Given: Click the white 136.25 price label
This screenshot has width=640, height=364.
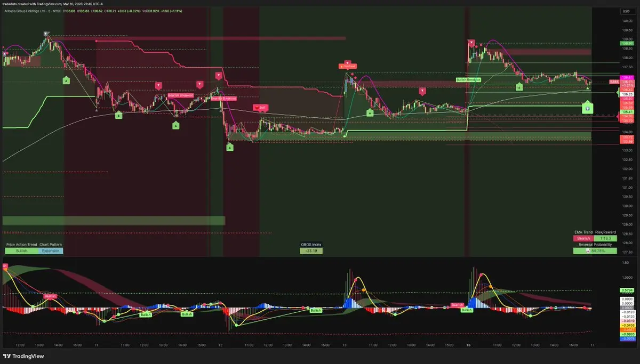Looking at the screenshot, I should click(626, 94).
